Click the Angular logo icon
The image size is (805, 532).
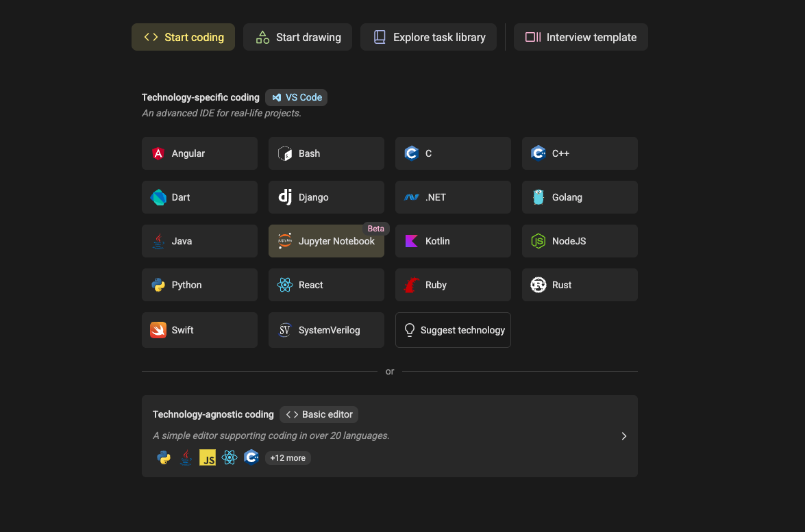tap(158, 153)
